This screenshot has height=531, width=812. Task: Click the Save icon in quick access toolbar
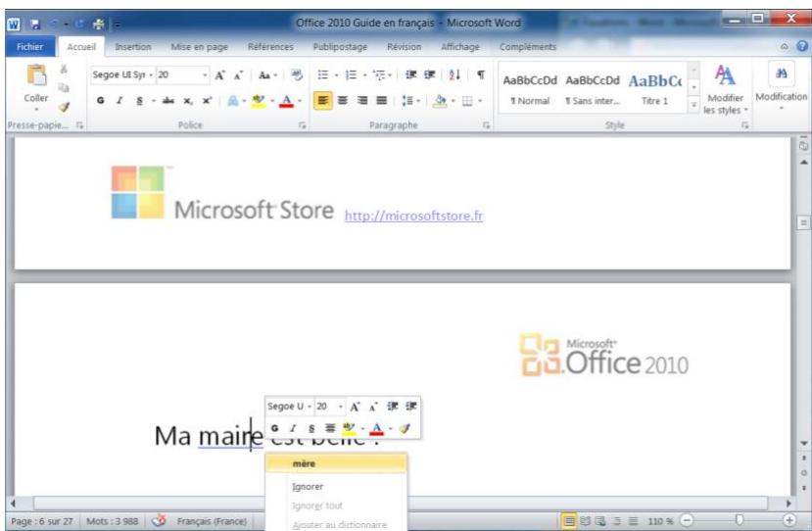pos(35,24)
